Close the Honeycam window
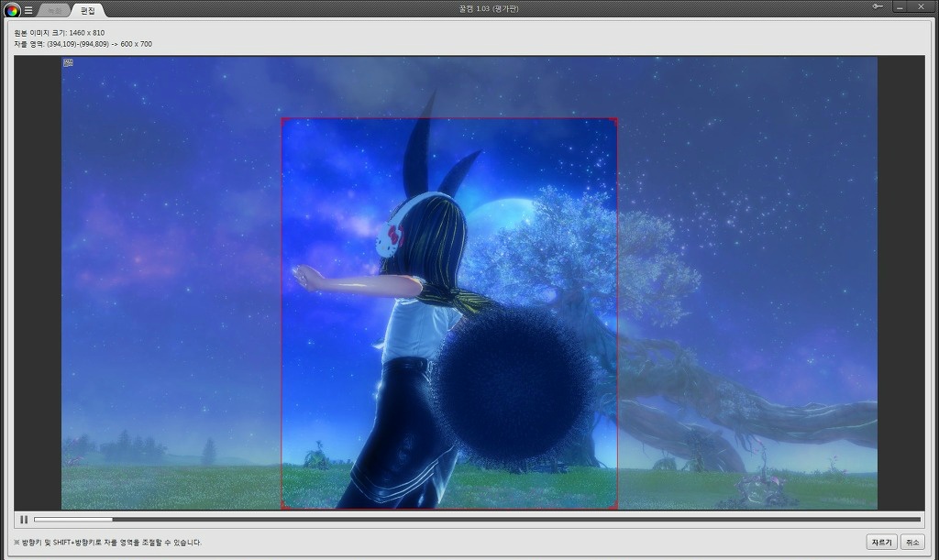The image size is (939, 560). pos(921,6)
